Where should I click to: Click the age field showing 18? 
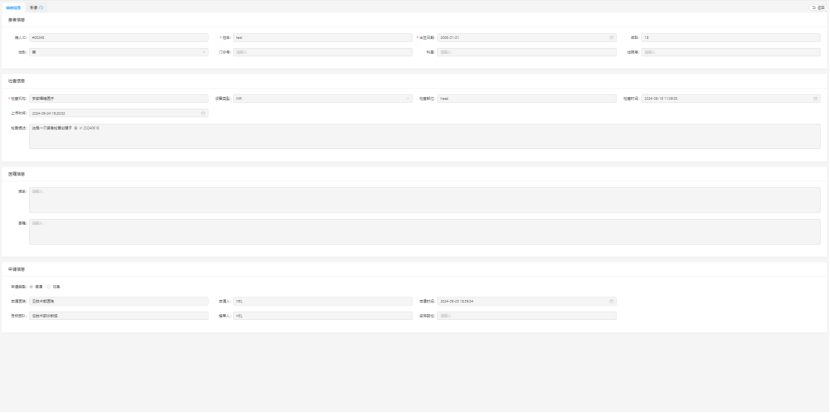pyautogui.click(x=730, y=37)
